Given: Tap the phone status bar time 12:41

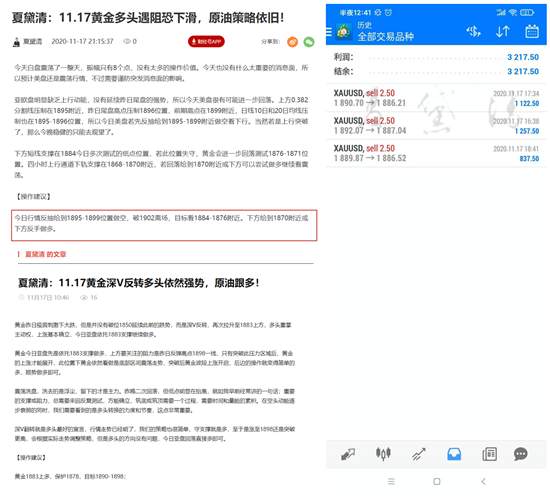Looking at the screenshot, I should coord(355,13).
